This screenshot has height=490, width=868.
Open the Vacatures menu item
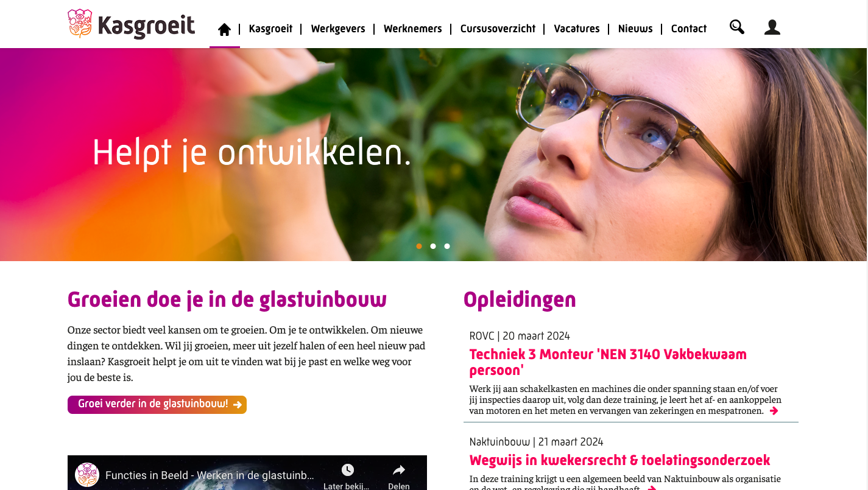[x=577, y=29]
